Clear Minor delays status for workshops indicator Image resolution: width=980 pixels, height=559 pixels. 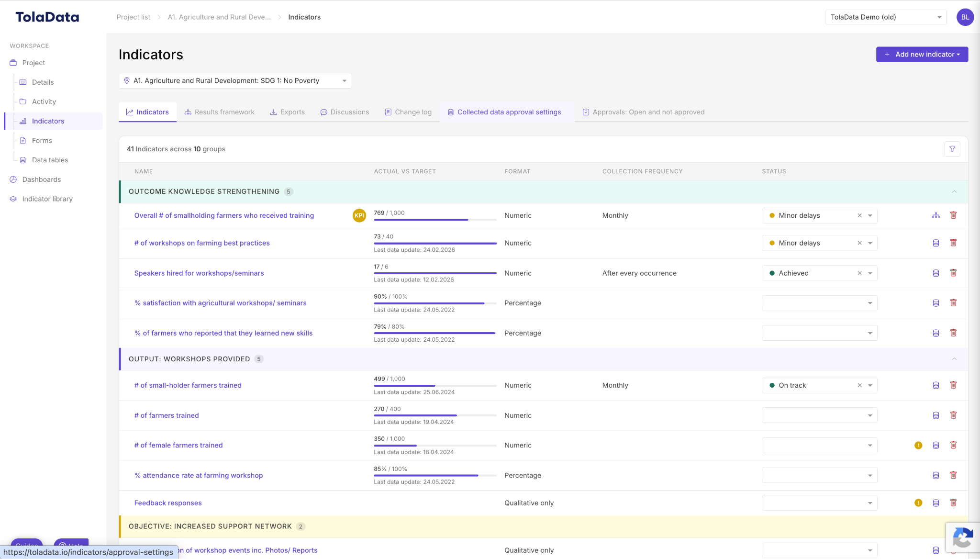859,243
